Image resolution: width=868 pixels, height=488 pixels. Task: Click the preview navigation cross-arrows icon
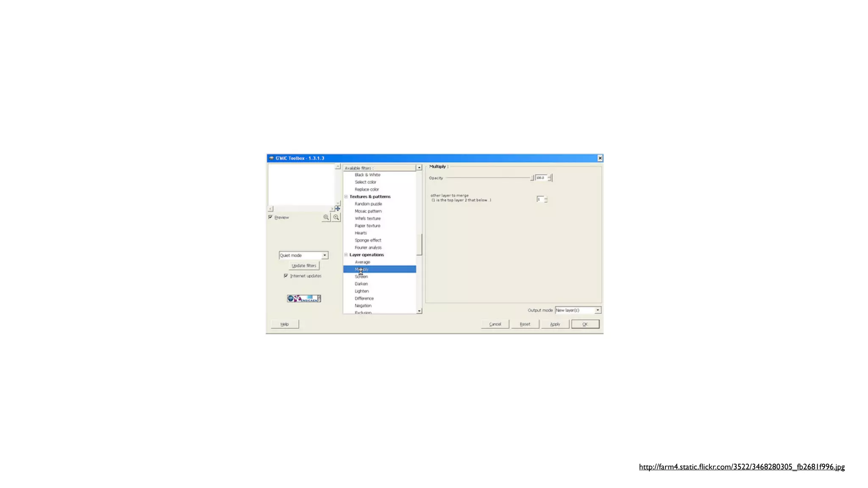click(338, 208)
